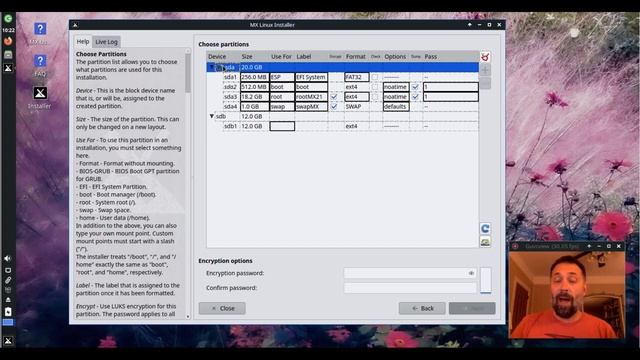Toggle Check checkbox for sda1
The image size is (640, 360).
(x=375, y=77)
